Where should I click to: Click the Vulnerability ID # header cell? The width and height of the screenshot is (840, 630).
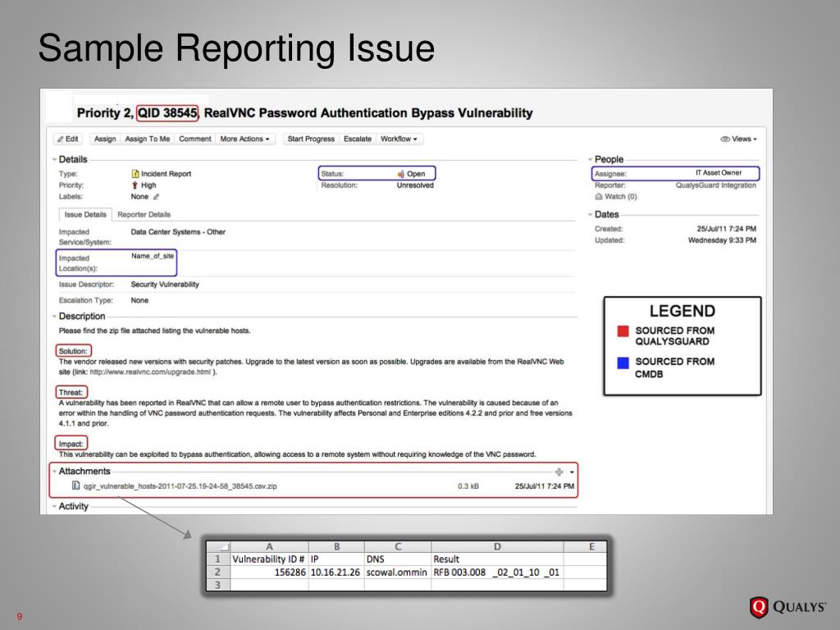269,559
